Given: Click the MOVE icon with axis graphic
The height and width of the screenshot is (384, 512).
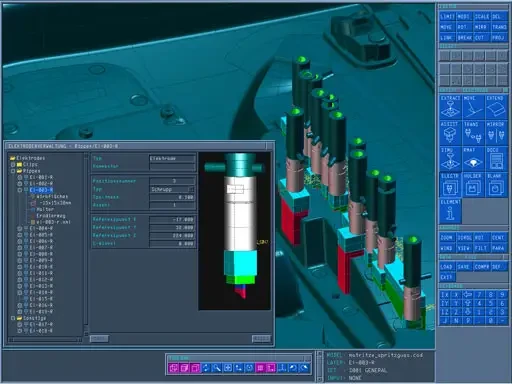Looking at the screenshot, I should pos(473,107).
